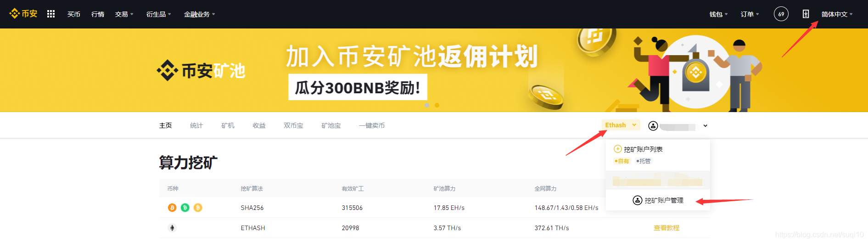Select the 托管 account filter
Image resolution: width=868 pixels, height=243 pixels.
[644, 161]
